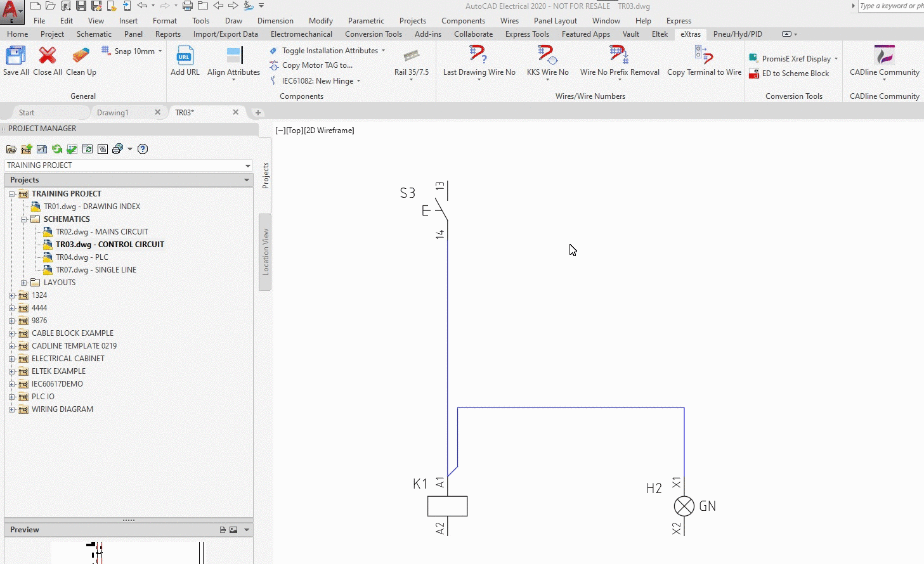Select the Copy Terminal to Wire tool

point(704,56)
